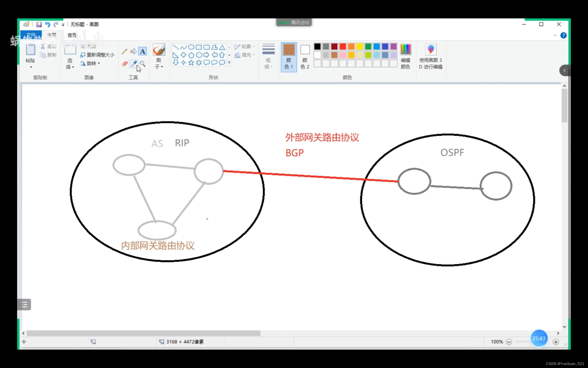The height and width of the screenshot is (368, 588).
Task: Click the Redo arrow icon
Action: pos(56,24)
